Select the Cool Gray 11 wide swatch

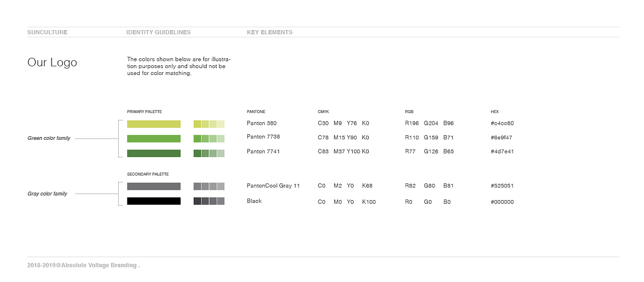point(153,186)
